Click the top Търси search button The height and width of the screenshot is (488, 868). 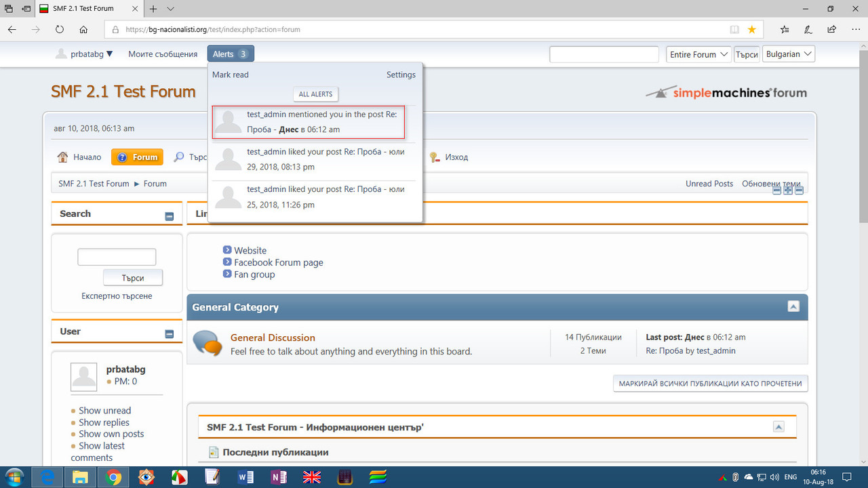pos(747,54)
